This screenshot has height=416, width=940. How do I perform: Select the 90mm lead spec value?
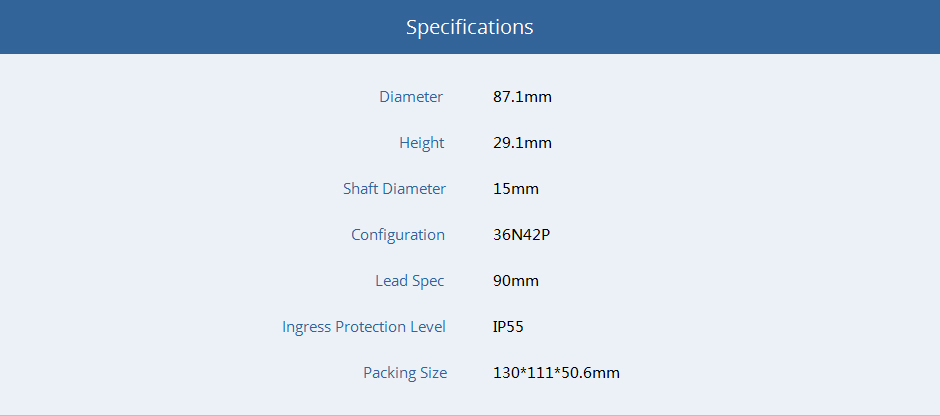click(516, 281)
